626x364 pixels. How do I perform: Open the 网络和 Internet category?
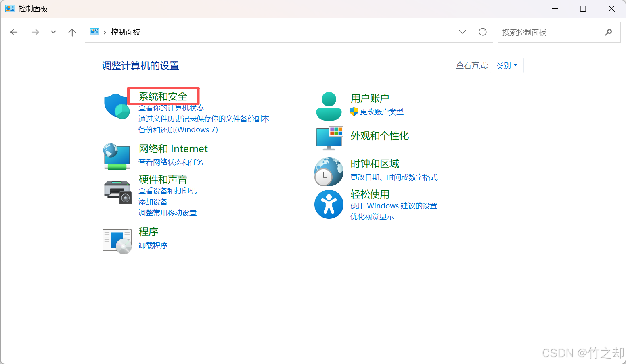click(173, 149)
